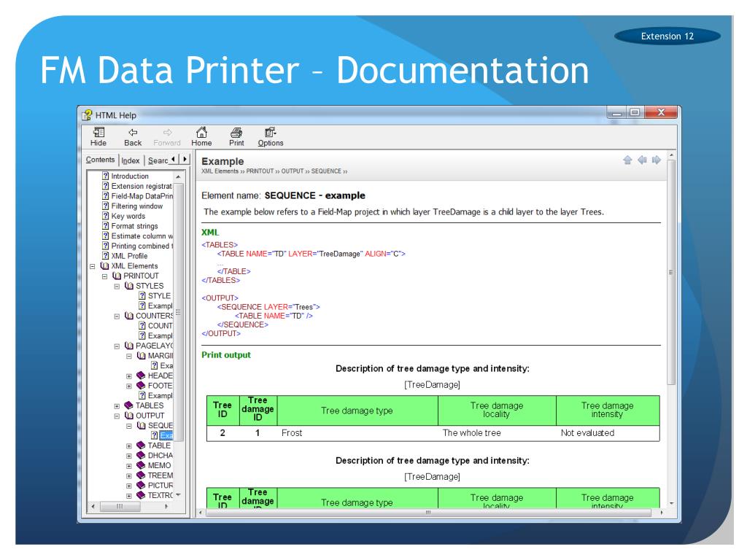Expand the TREEMAP tree node
The image size is (747, 560).
tap(128, 476)
